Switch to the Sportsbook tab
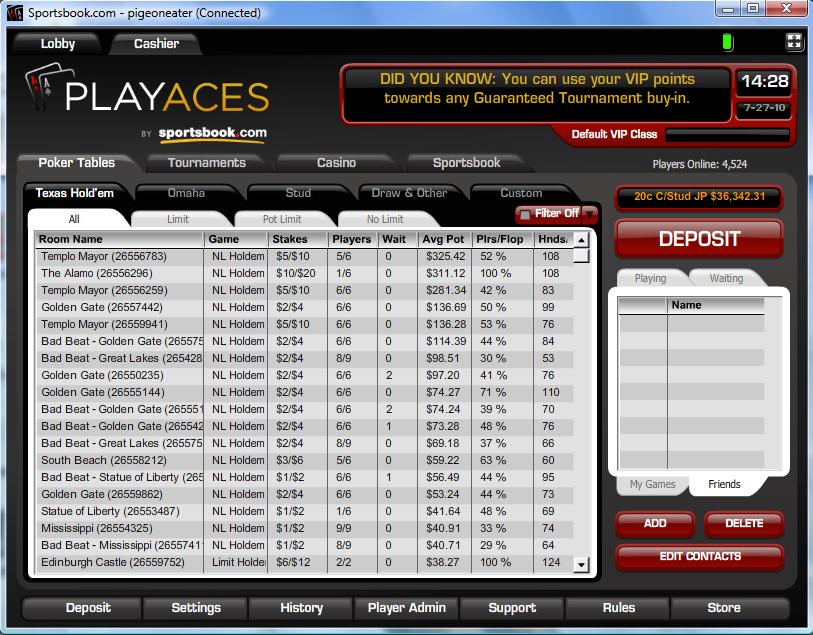 pos(466,163)
